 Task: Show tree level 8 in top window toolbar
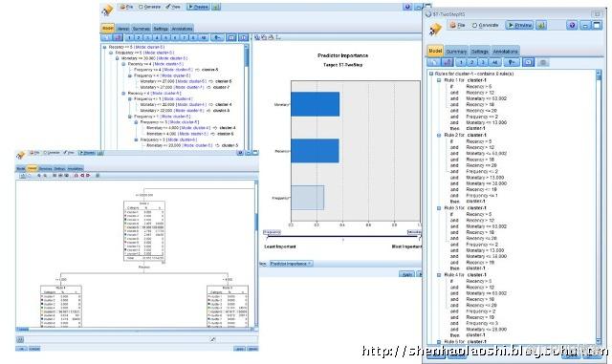coord(193,38)
